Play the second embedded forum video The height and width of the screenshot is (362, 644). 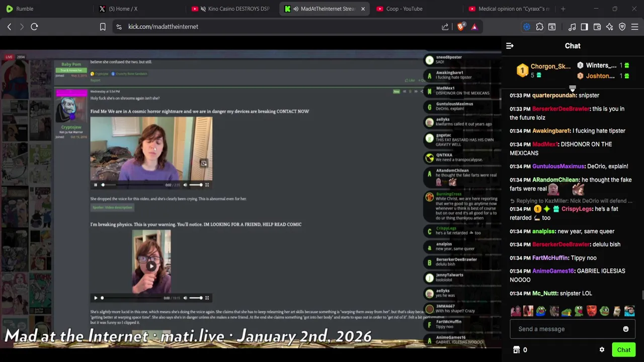(96, 298)
